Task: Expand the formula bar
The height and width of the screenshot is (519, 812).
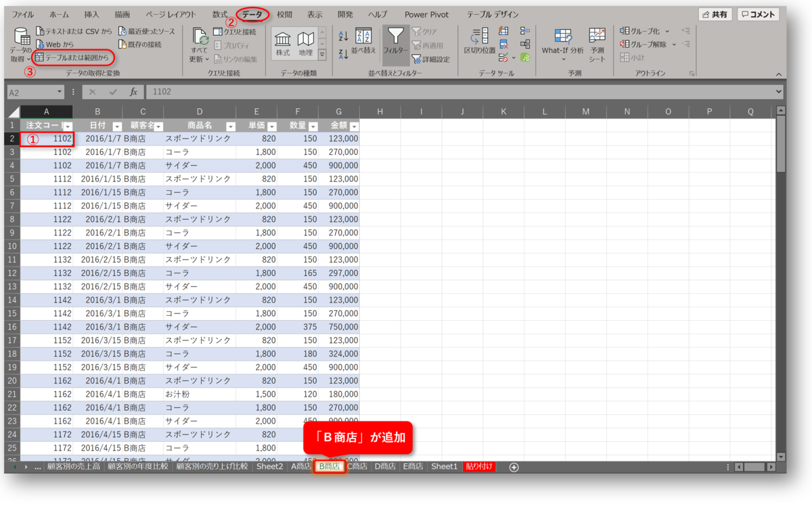Action: point(779,92)
